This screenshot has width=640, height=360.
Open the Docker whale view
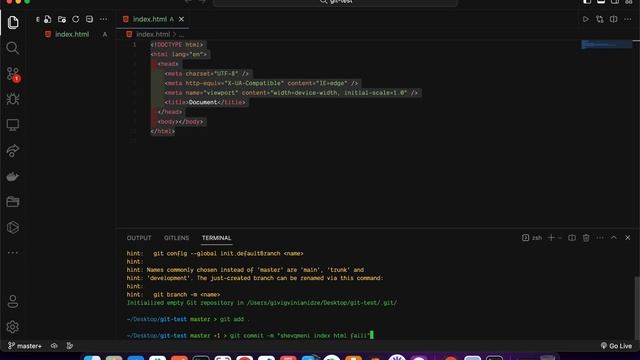[13, 176]
